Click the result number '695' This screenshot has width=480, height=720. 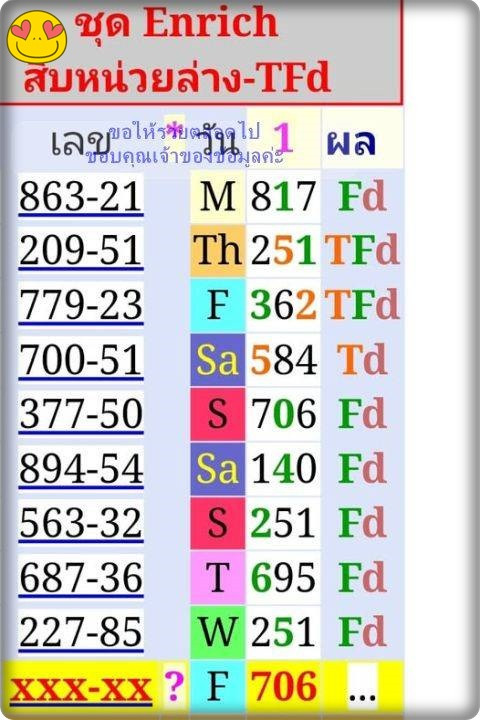click(x=283, y=577)
